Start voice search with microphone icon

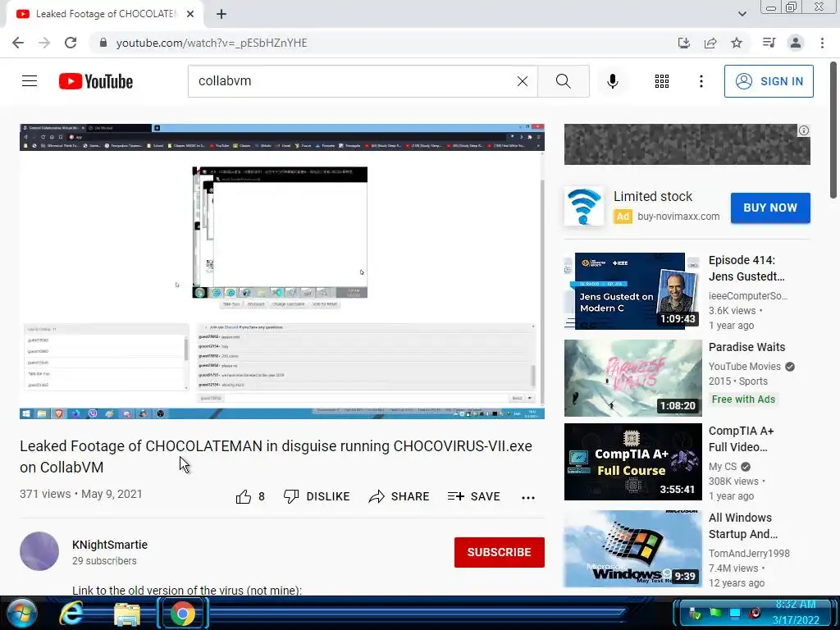click(x=612, y=81)
